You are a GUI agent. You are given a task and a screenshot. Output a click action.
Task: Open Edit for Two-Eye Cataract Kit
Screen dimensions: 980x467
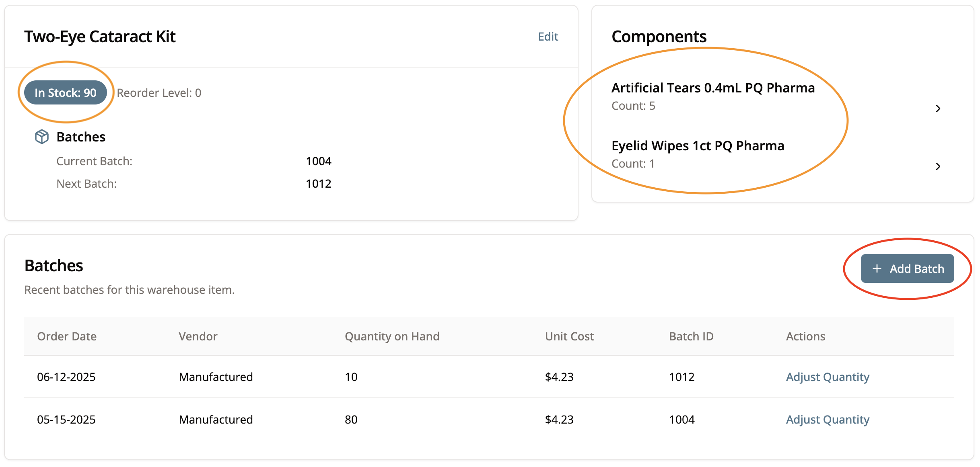[x=548, y=37]
